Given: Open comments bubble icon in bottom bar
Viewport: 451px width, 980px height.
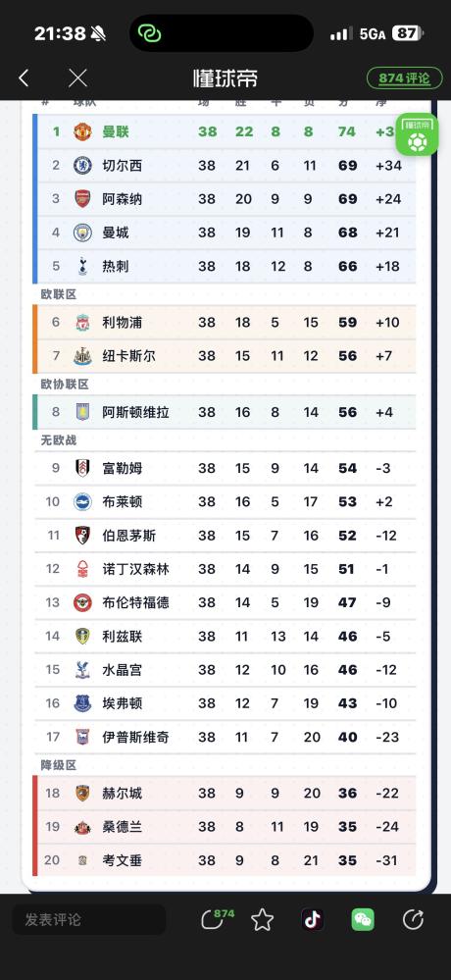Looking at the screenshot, I should 217,919.
